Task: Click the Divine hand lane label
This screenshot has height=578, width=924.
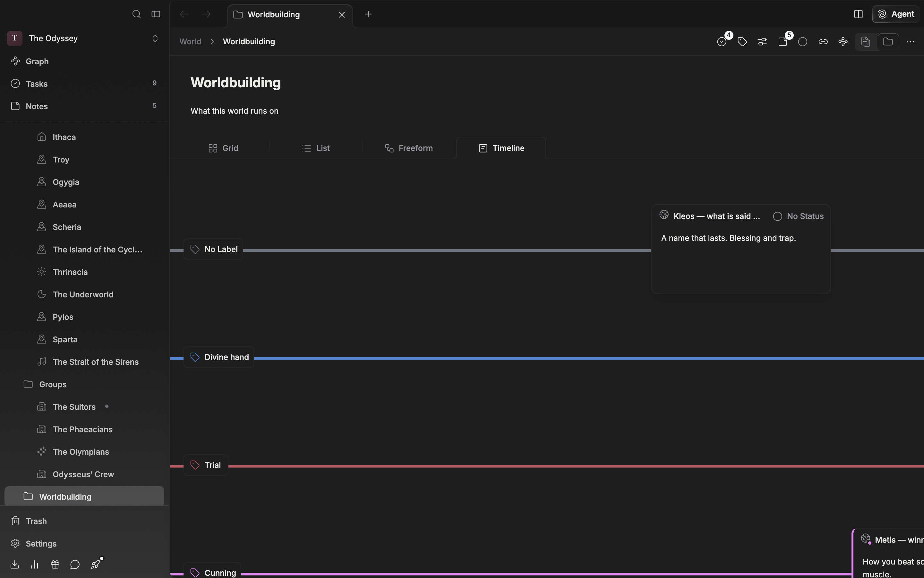Action: click(219, 357)
